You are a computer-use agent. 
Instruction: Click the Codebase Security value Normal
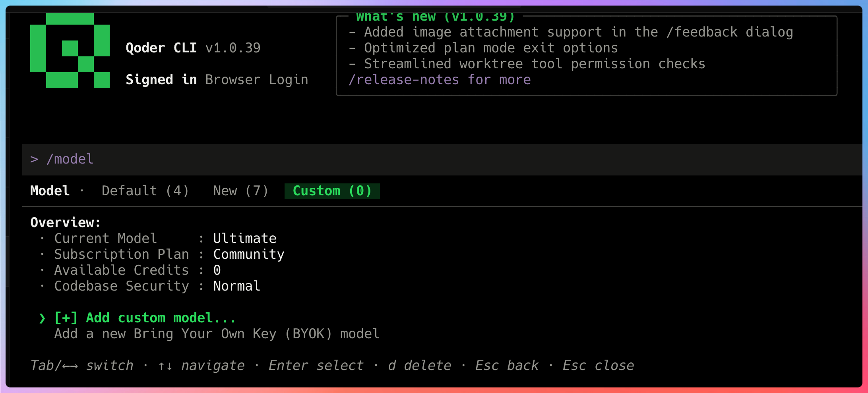tap(237, 286)
